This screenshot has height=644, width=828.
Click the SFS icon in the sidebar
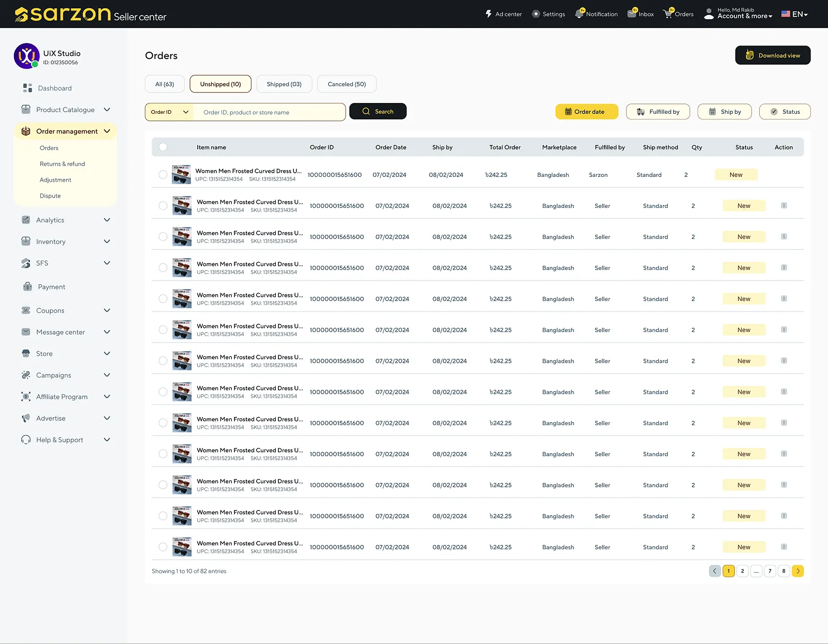26,263
